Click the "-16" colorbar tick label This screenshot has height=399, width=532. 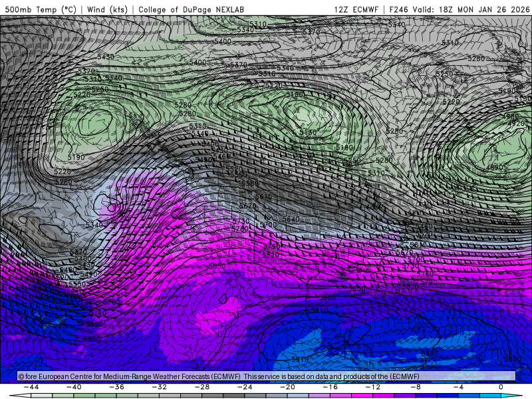[x=331, y=387]
